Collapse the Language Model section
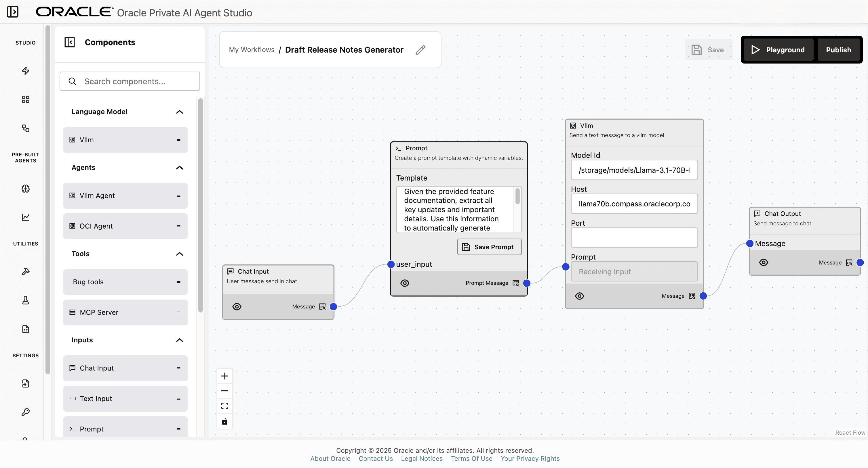The image size is (868, 468). 179,112
